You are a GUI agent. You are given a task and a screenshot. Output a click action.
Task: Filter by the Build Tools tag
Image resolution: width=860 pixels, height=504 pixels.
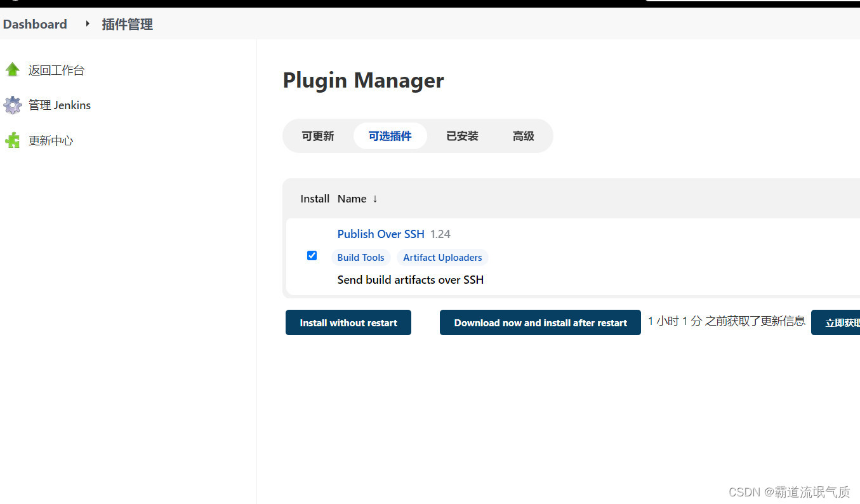(x=361, y=258)
